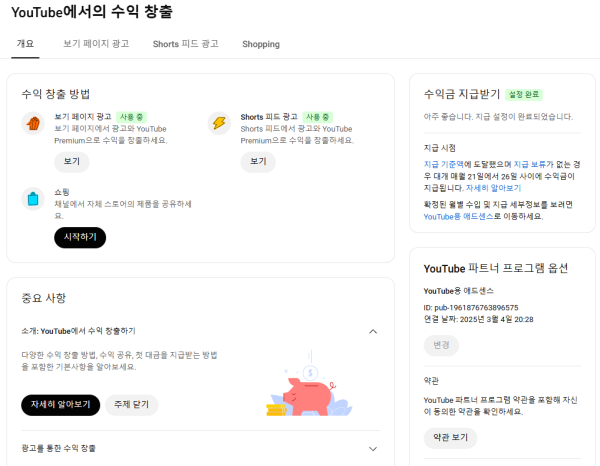Click the 변경 button under 애드센스
This screenshot has width=600, height=466.
pyautogui.click(x=441, y=345)
